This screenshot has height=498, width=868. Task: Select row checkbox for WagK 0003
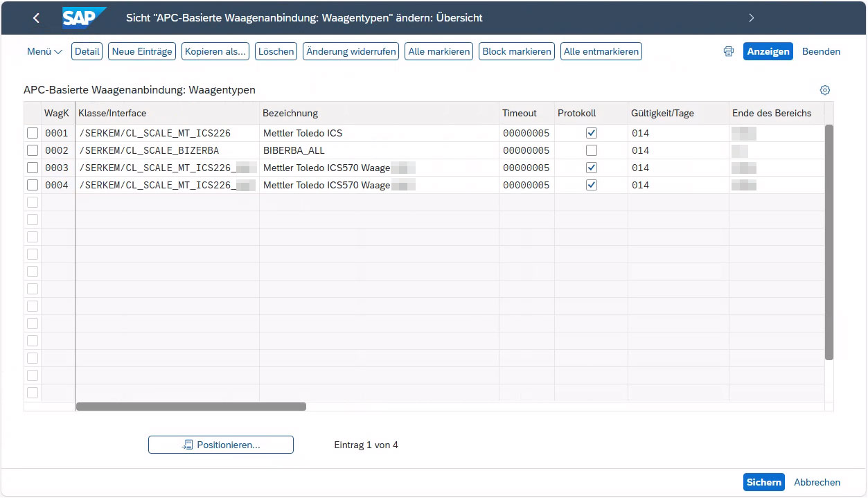(33, 168)
